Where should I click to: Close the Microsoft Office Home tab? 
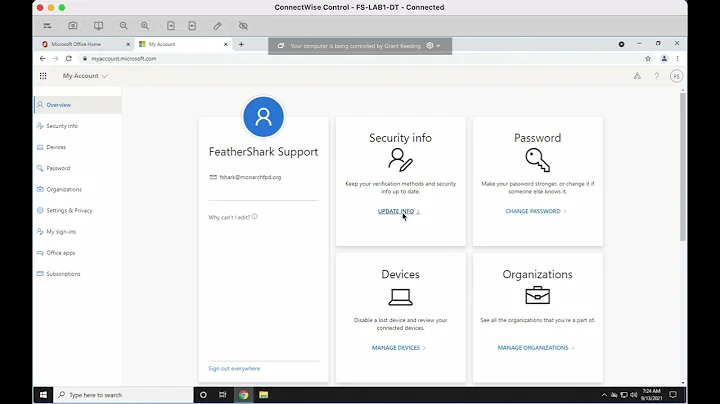128,45
